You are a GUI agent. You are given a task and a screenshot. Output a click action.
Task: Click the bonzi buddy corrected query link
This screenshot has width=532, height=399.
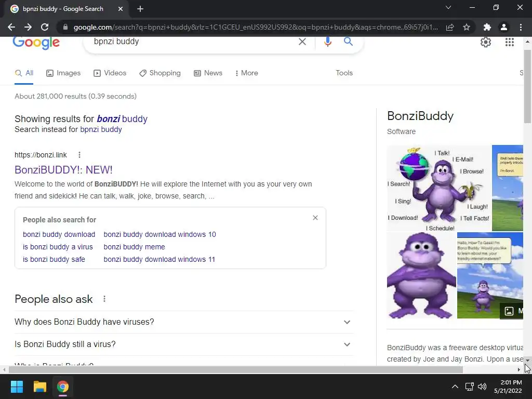[122, 119]
